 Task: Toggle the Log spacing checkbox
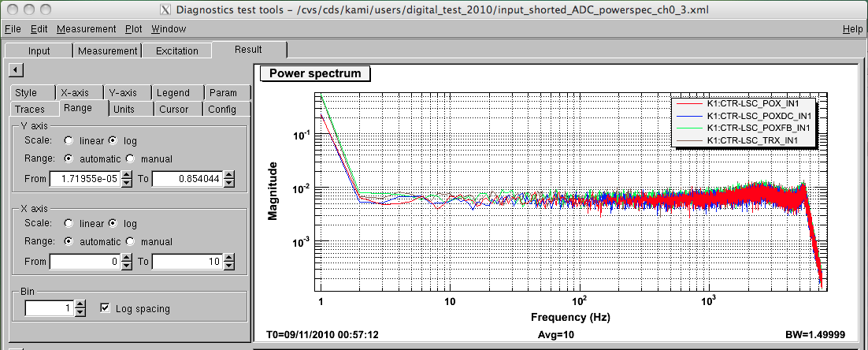[106, 308]
